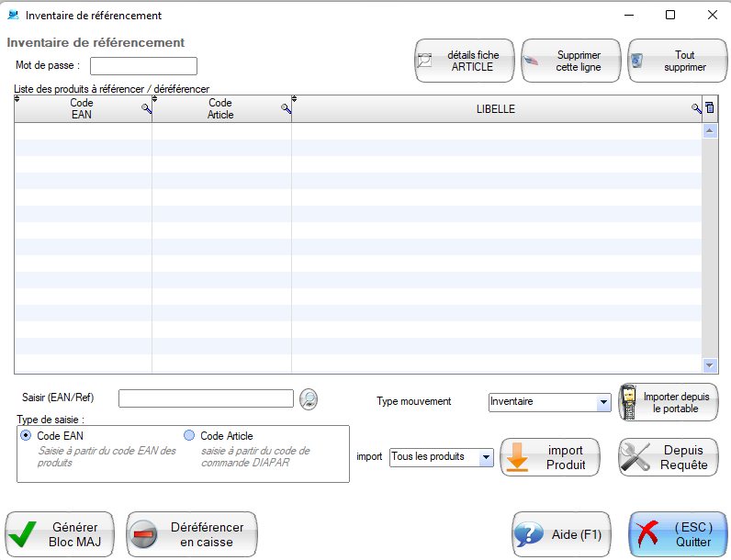Open the import Tous les produits dropdown
The height and width of the screenshot is (560, 731).
pos(486,457)
